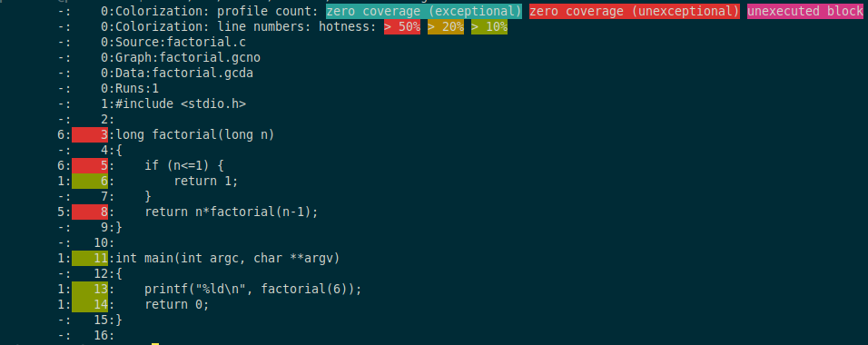The image size is (868, 345).
Task: Click the red highlighted line number 5
Action: tap(90, 165)
